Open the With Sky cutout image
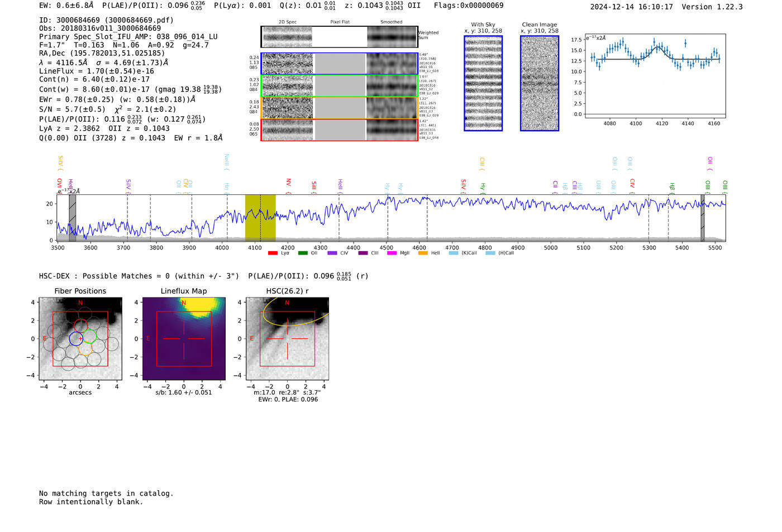Screen dimensions: 782x532 pos(483,83)
